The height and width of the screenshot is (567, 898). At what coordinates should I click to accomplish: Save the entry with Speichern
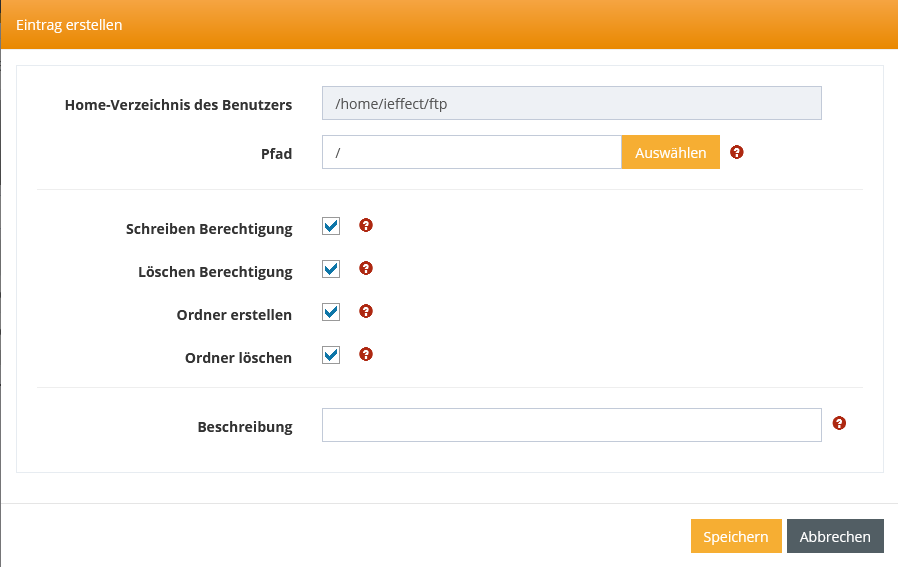(735, 536)
